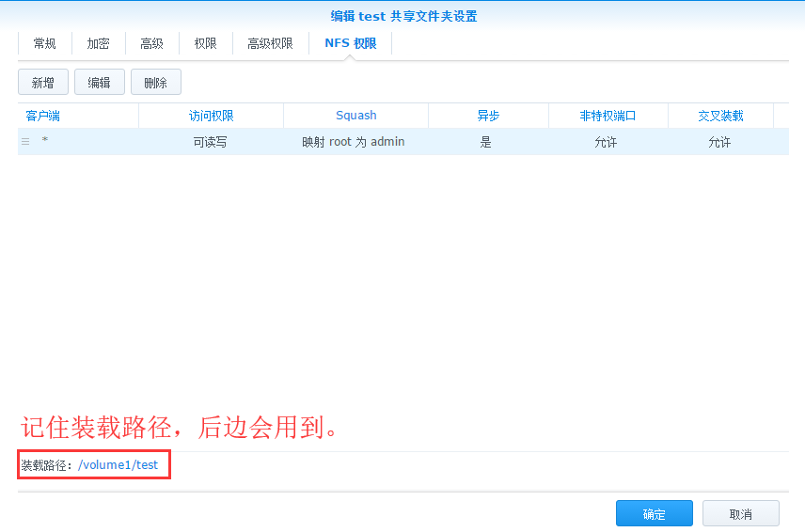Sort by 访问权限 column header
This screenshot has height=532, width=805.
211,116
